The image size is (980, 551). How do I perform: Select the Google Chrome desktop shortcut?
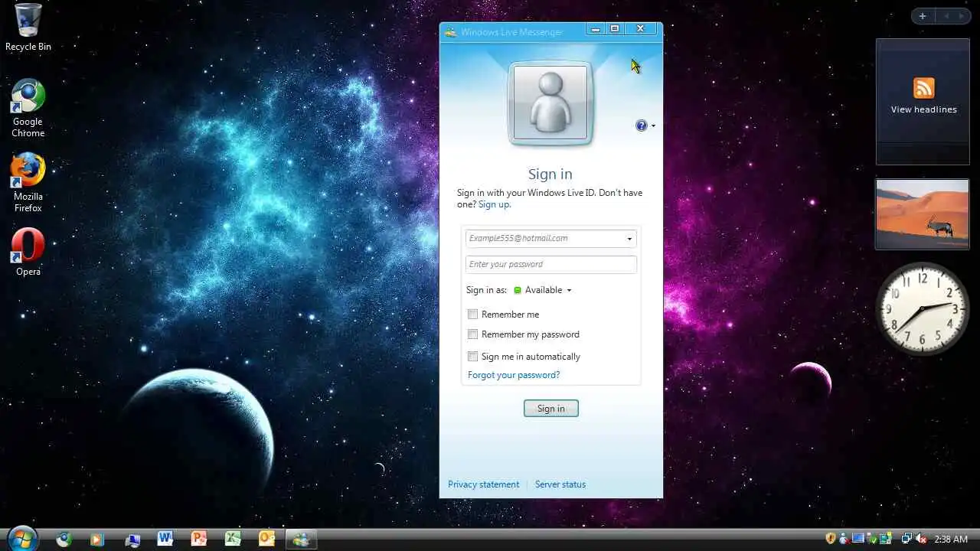(28, 109)
